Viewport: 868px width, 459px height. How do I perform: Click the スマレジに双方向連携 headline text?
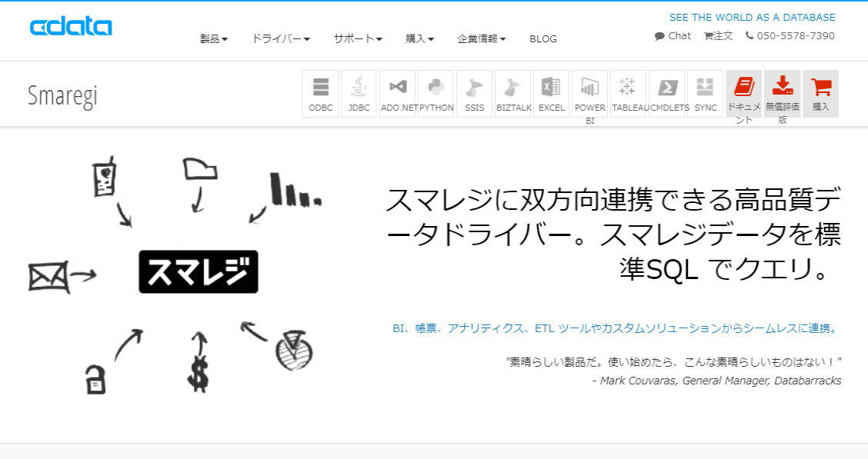(x=613, y=234)
